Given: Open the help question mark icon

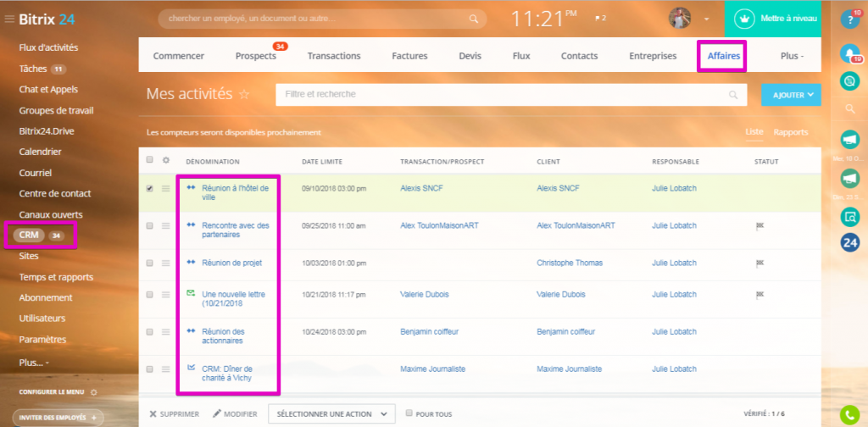Looking at the screenshot, I should coord(849,20).
